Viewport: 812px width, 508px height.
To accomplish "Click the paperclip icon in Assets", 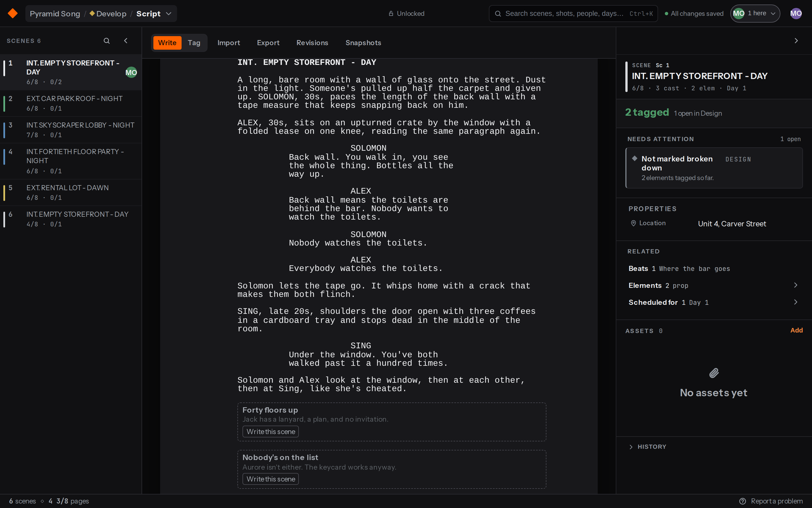I will 714,373.
